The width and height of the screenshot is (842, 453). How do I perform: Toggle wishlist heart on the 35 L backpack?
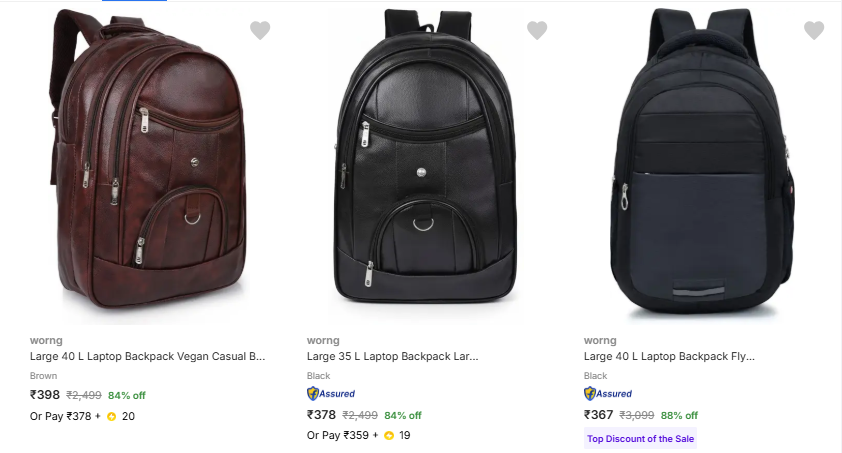point(537,31)
